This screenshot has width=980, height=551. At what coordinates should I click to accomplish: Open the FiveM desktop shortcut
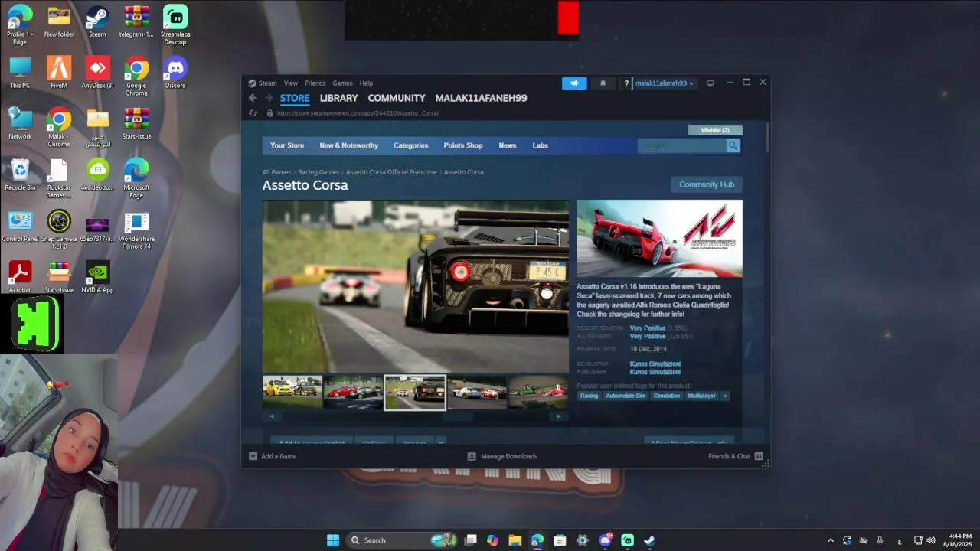(59, 73)
